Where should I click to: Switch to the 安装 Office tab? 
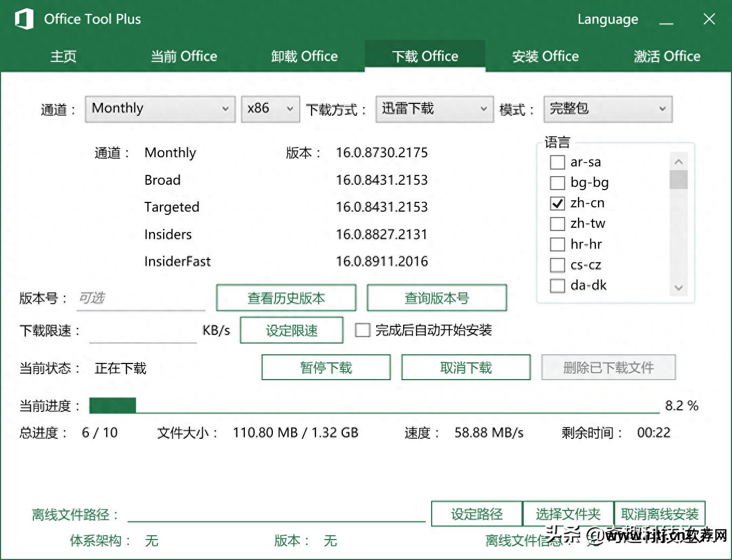pyautogui.click(x=545, y=57)
